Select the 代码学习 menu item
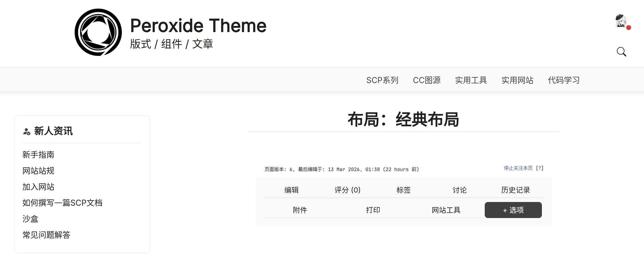644x261 pixels. pyautogui.click(x=563, y=80)
